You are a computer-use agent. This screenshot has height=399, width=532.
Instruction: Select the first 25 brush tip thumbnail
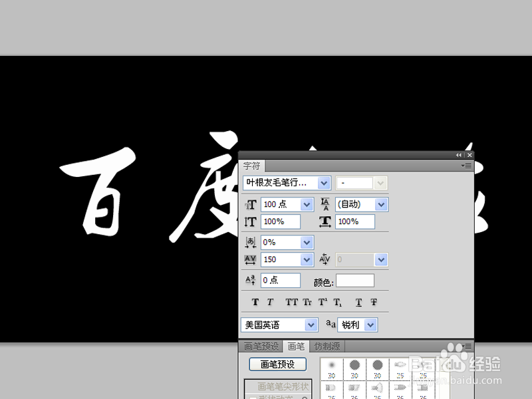400,369
